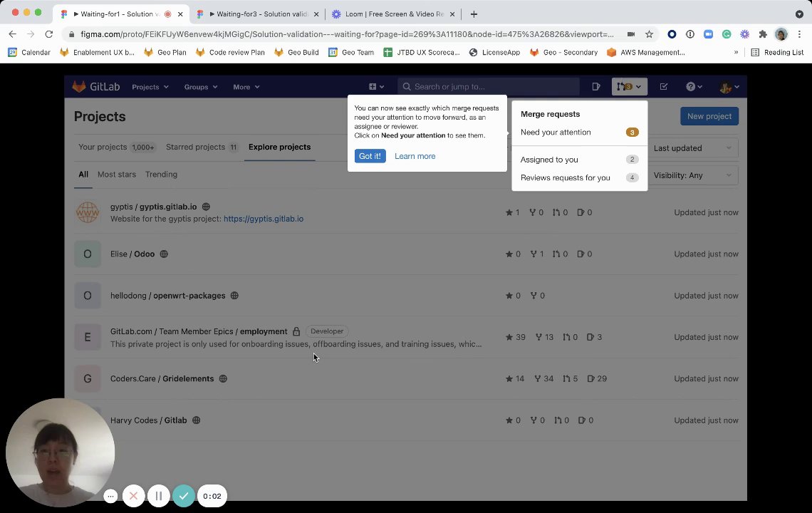Click the GitLab fox logo

click(79, 86)
